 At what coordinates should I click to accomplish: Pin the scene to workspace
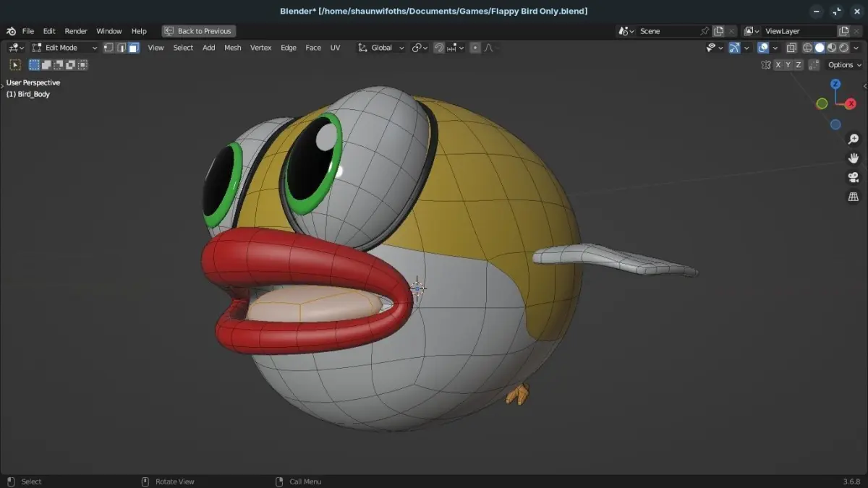tap(705, 31)
